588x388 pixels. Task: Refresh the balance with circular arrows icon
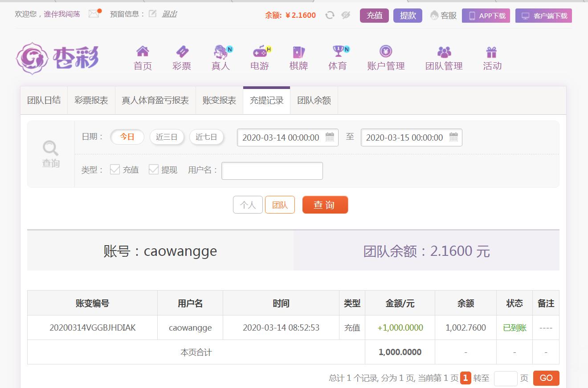330,15
